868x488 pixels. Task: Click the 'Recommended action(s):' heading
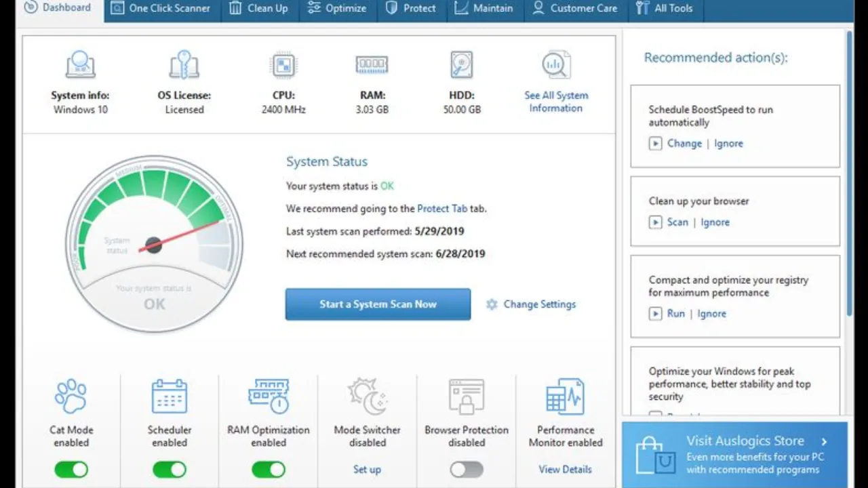point(716,58)
